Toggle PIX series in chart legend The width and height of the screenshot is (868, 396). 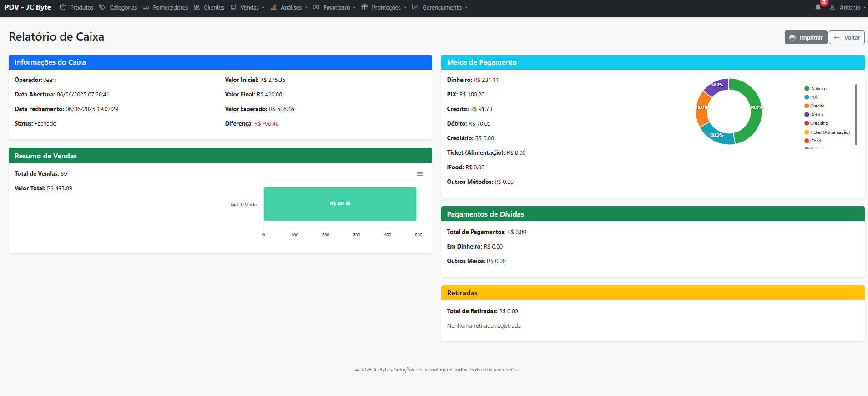tap(813, 97)
